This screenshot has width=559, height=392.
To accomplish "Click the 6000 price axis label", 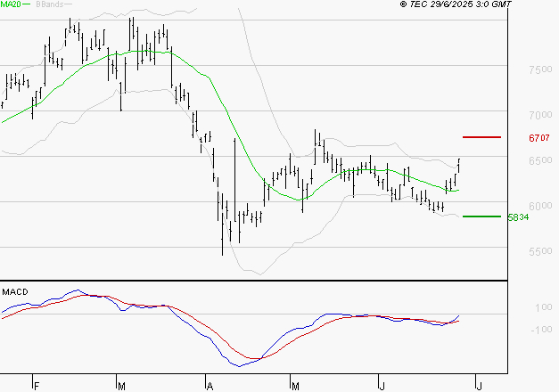I will 540,206.
